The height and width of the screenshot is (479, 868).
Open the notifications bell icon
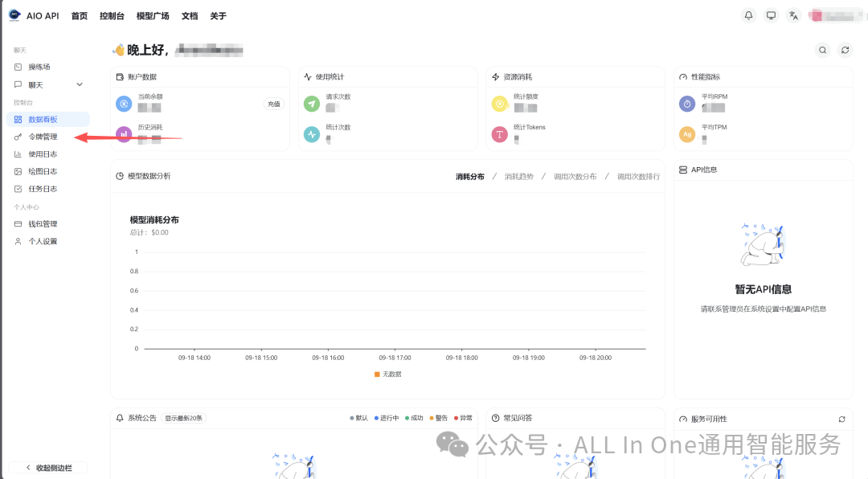pos(748,15)
